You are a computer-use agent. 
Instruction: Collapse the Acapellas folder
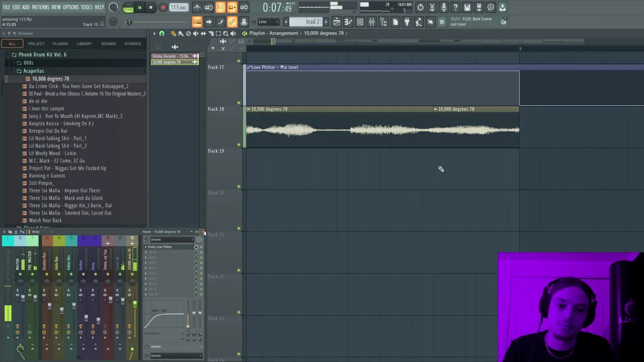33,71
